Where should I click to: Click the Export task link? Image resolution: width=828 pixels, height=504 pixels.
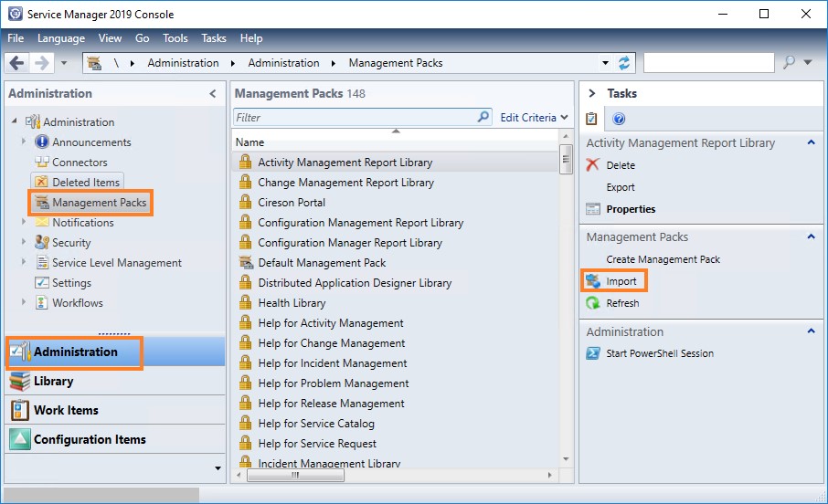tap(621, 187)
